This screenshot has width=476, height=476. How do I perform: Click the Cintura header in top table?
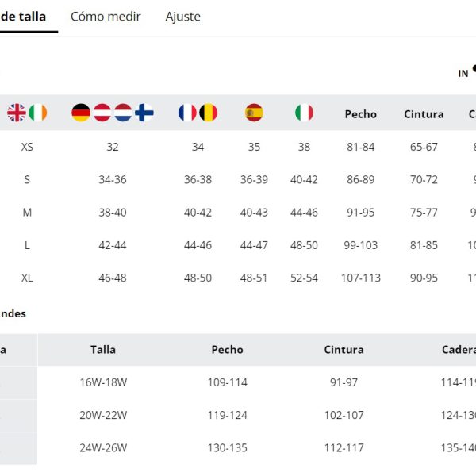424,114
